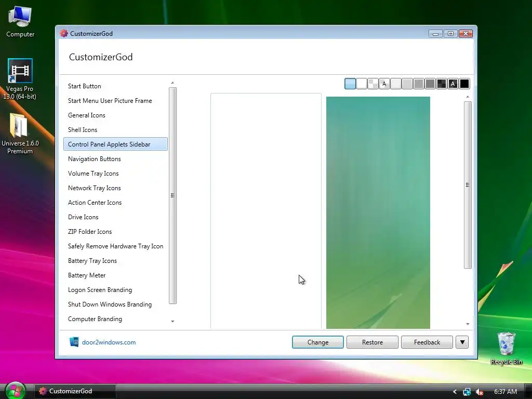Choose the dark checkerboard background swatch
Screen dimensions: 532x399
click(x=442, y=84)
